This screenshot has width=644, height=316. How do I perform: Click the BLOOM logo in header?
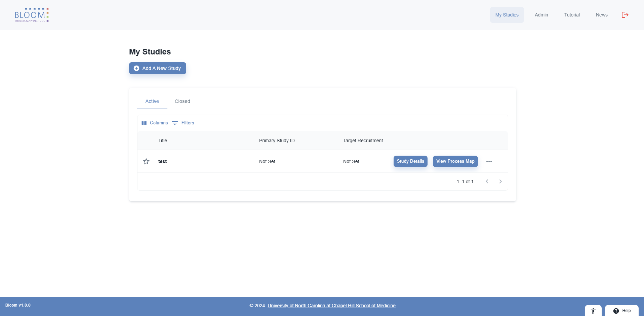click(32, 15)
